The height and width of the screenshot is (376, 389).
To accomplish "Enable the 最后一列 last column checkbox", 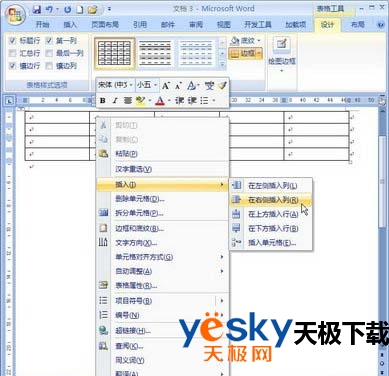I will 49,53.
